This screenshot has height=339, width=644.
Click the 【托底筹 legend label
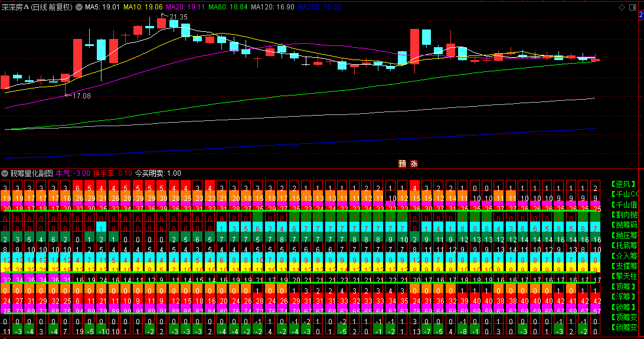coord(625,245)
